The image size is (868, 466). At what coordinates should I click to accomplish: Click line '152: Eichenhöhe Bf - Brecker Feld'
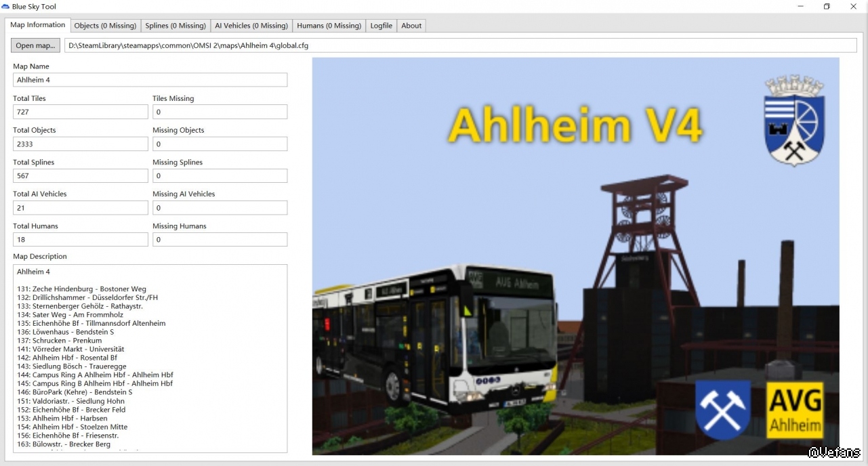[71, 410]
